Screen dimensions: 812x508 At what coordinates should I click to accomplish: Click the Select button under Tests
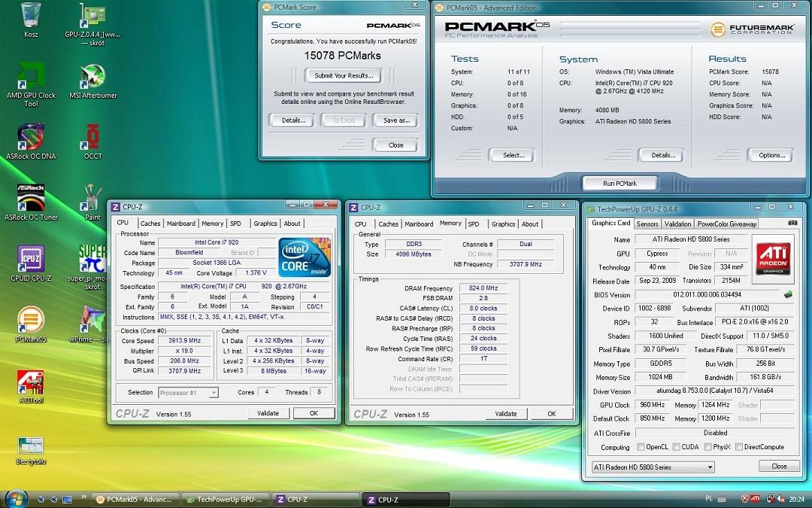click(514, 155)
